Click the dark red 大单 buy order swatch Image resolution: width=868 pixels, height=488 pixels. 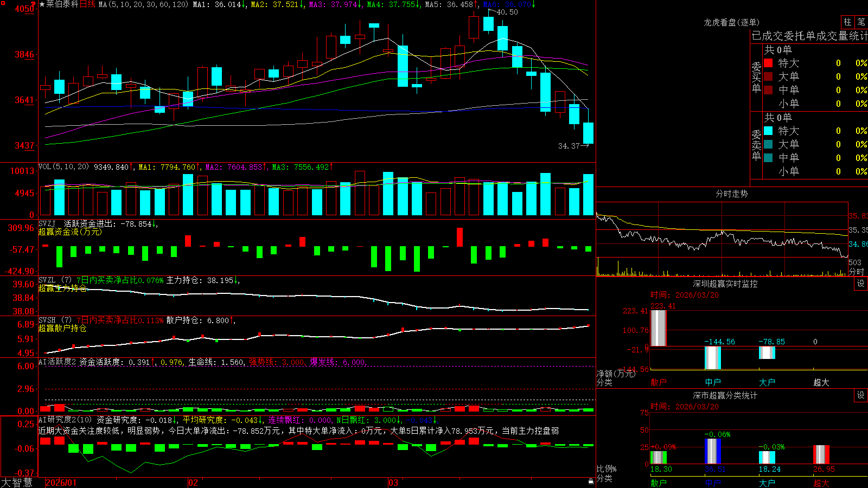[x=768, y=76]
